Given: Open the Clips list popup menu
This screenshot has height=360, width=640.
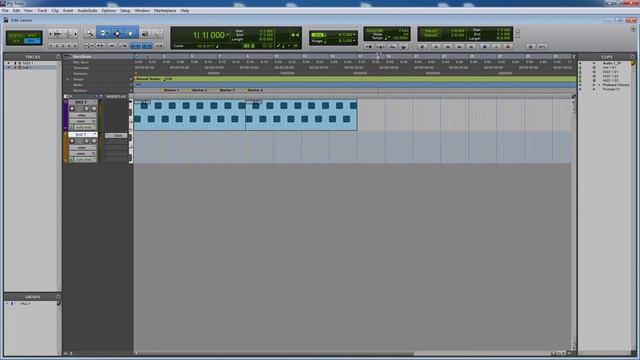Looking at the screenshot, I should pos(633,57).
